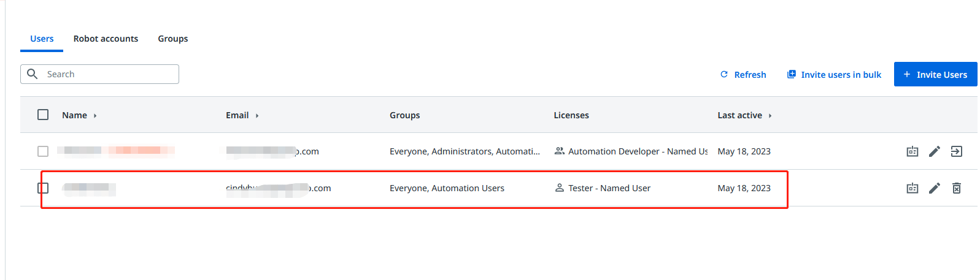
Task: Open license allocation for the Tester user
Action: pyautogui.click(x=912, y=188)
